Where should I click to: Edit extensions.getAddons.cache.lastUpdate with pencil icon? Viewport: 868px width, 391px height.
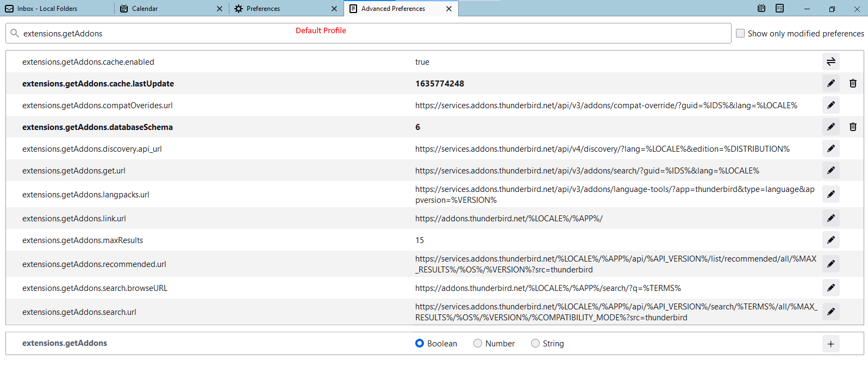[830, 83]
